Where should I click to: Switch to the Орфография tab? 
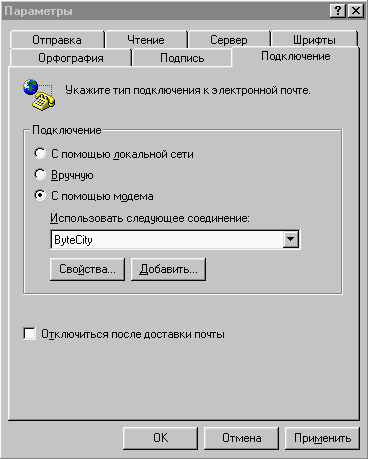coord(71,58)
